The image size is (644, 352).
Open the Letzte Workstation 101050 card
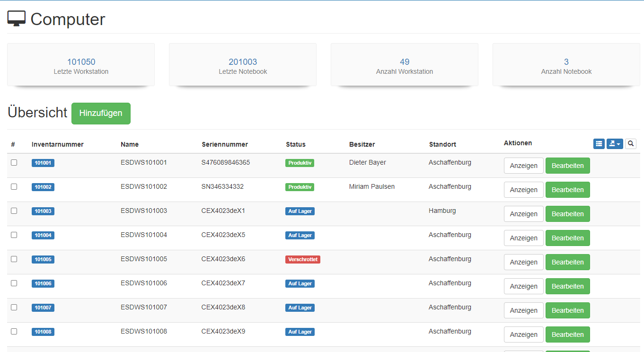pyautogui.click(x=81, y=65)
